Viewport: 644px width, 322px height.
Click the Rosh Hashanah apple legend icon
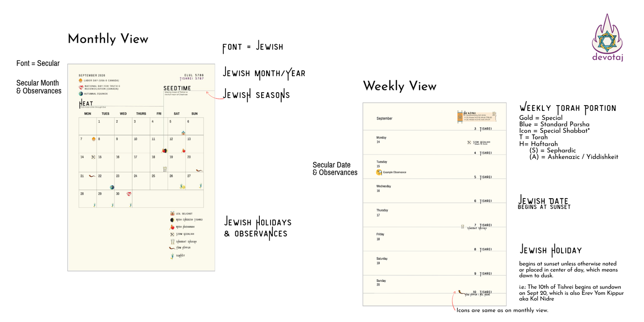(x=172, y=227)
